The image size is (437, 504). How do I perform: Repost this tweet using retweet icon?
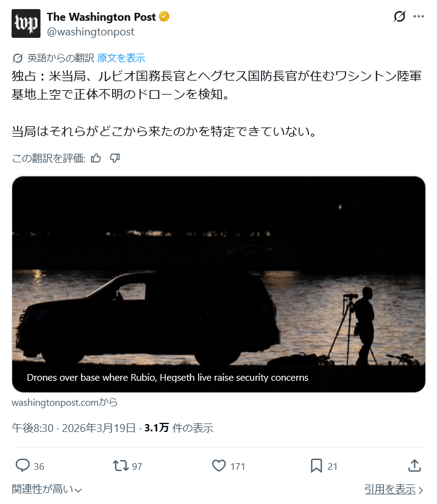120,466
